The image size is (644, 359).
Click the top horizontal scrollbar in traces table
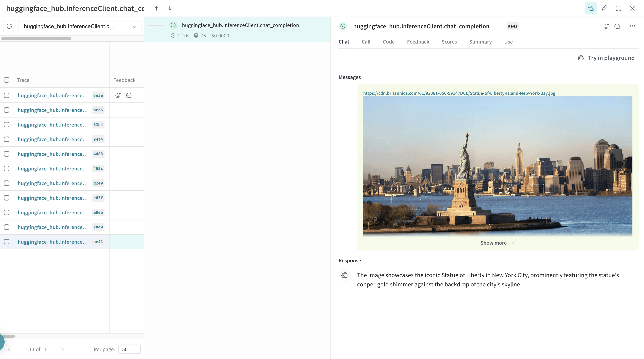tap(36, 39)
